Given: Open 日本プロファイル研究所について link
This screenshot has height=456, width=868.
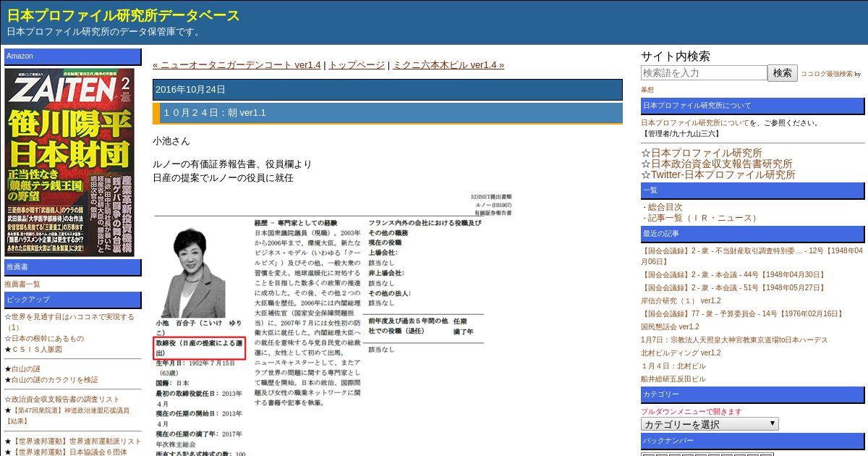Looking at the screenshot, I should [694, 123].
